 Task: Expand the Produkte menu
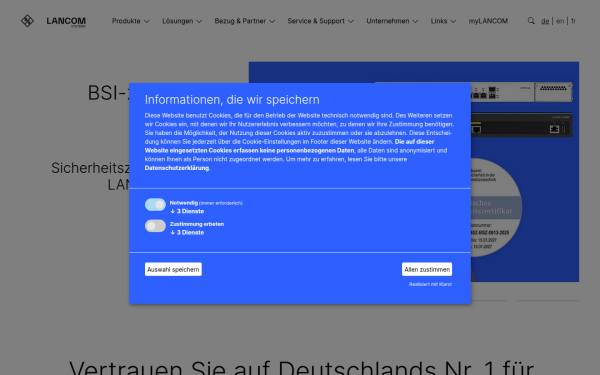click(x=130, y=21)
